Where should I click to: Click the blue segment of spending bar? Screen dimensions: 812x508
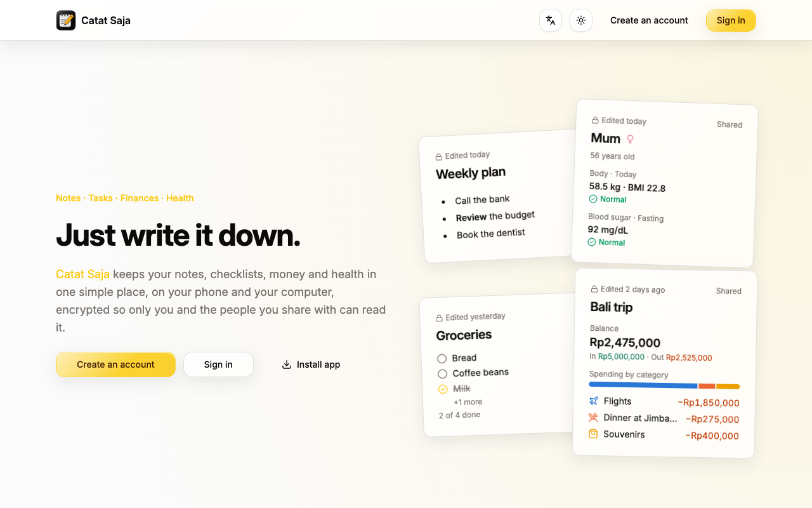(643, 385)
